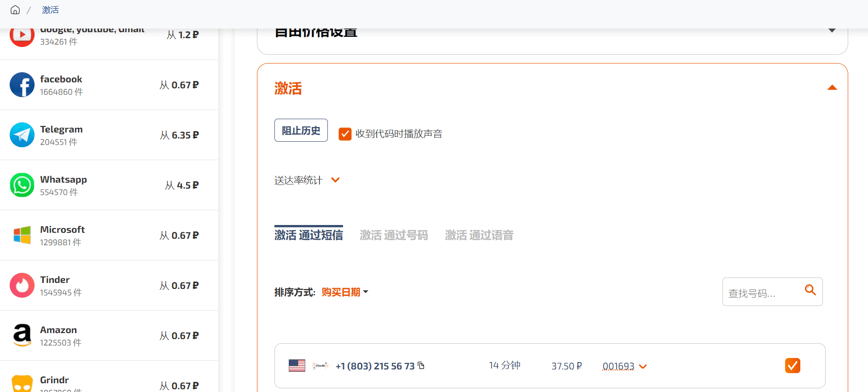The image size is (868, 392).
Task: Select the Facebook service icon
Action: tap(22, 85)
